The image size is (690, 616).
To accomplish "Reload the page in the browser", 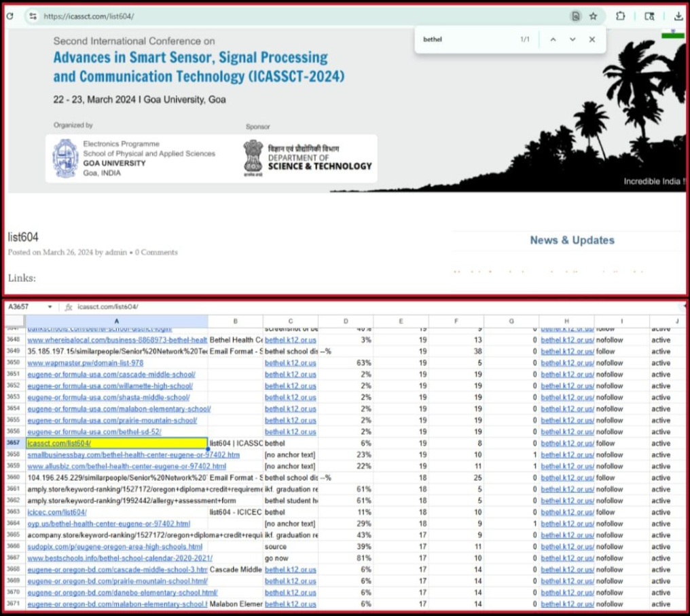I will 10,16.
